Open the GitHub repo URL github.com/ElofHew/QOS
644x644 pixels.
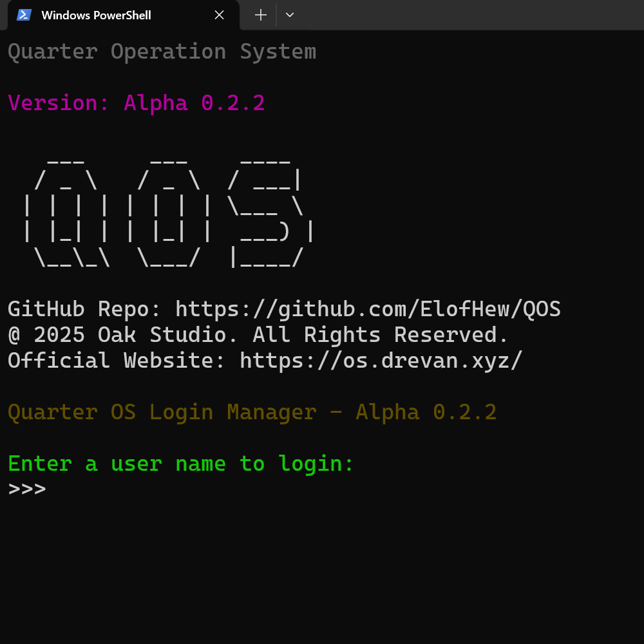368,309
